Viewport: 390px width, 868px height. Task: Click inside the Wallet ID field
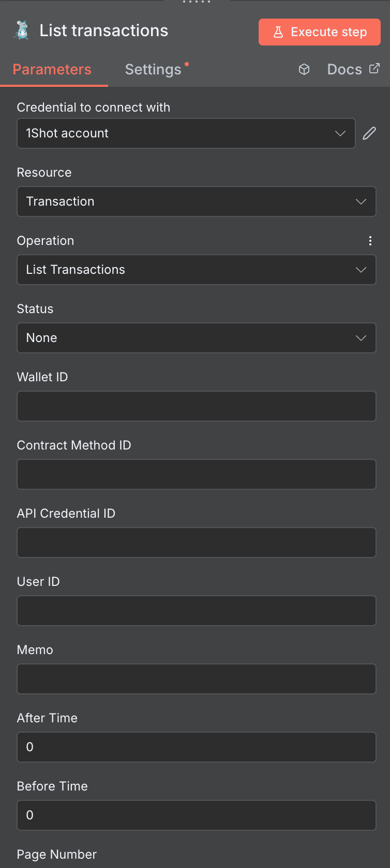(x=197, y=406)
